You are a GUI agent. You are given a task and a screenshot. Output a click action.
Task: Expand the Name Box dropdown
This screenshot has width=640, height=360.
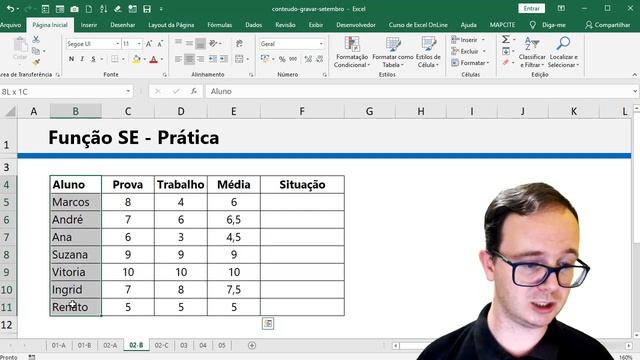coord(128,91)
